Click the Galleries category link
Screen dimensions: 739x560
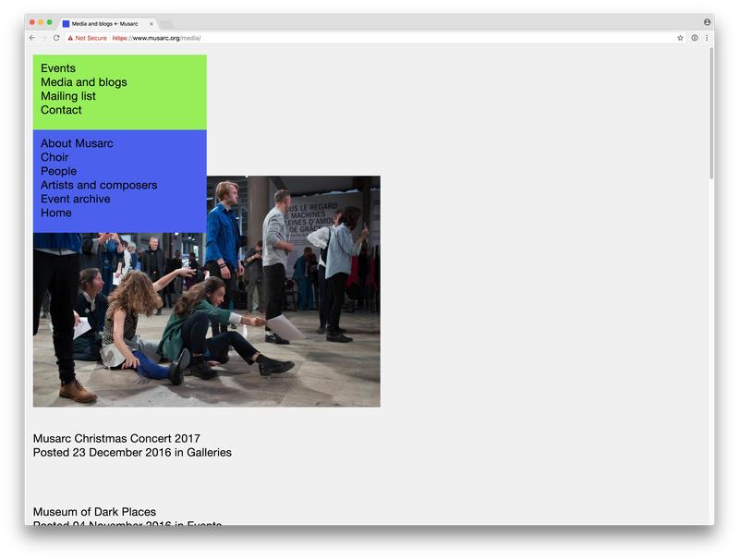click(210, 453)
